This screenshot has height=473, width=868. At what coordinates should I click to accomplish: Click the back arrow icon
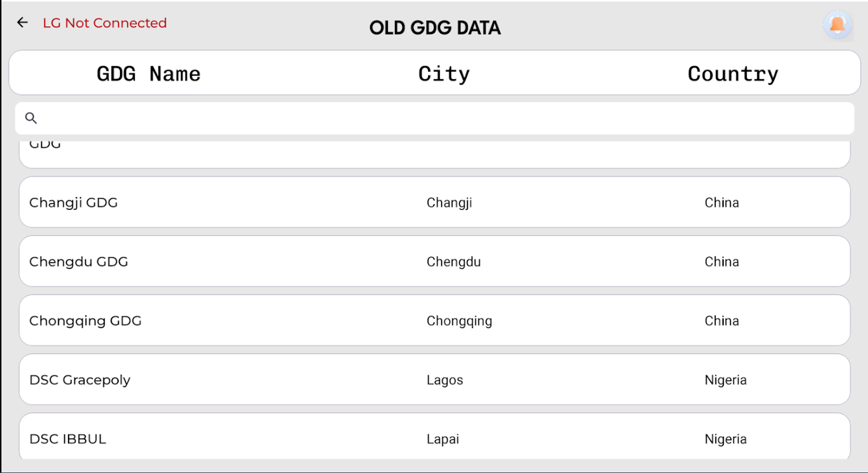(x=22, y=22)
